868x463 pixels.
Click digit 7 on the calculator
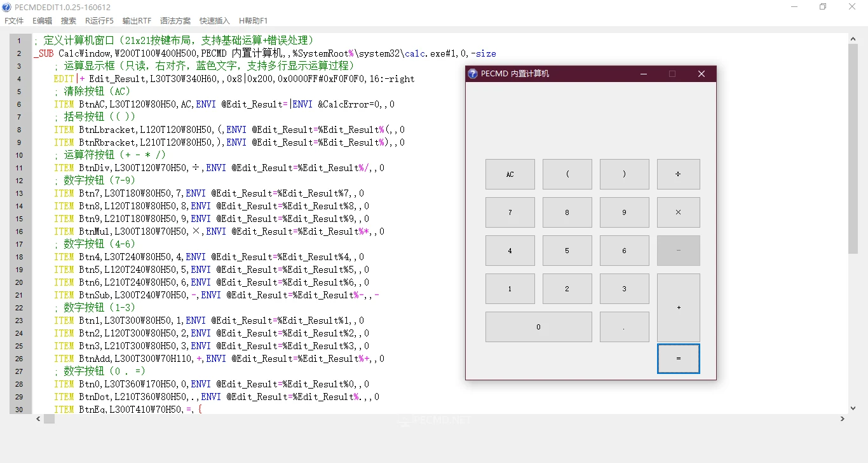(x=510, y=212)
